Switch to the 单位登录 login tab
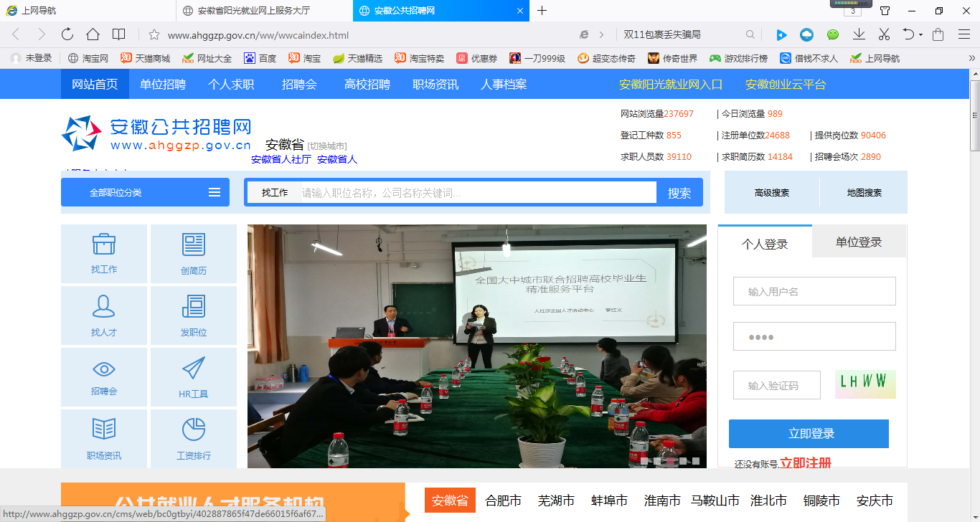 pos(858,242)
